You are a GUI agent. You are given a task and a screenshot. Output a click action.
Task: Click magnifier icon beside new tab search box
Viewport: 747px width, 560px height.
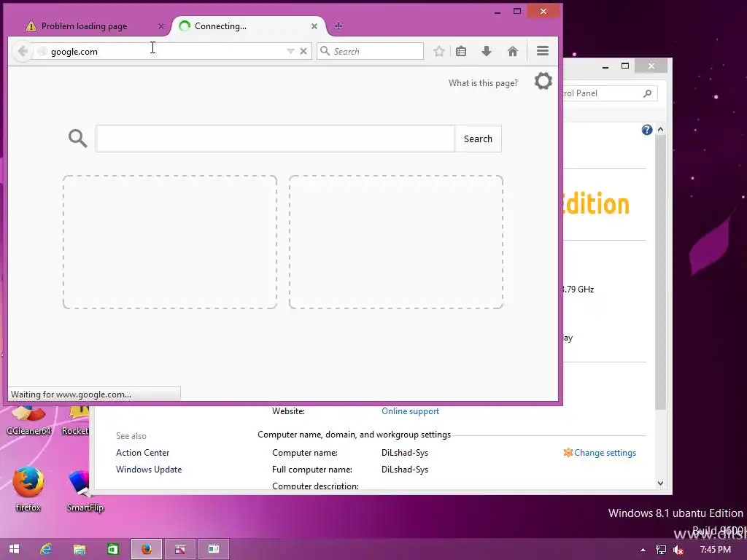77,139
